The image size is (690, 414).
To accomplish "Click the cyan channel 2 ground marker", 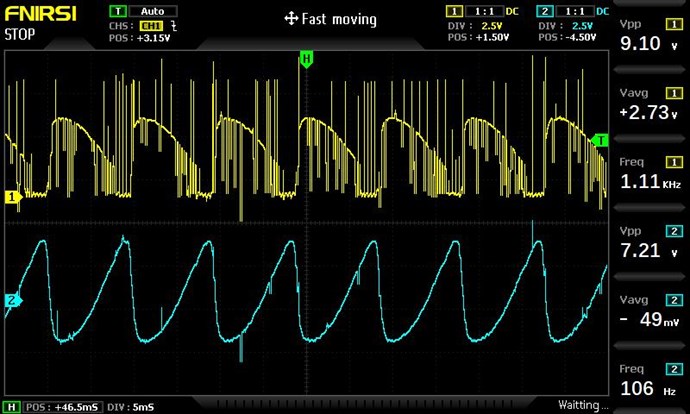I will (x=13, y=300).
